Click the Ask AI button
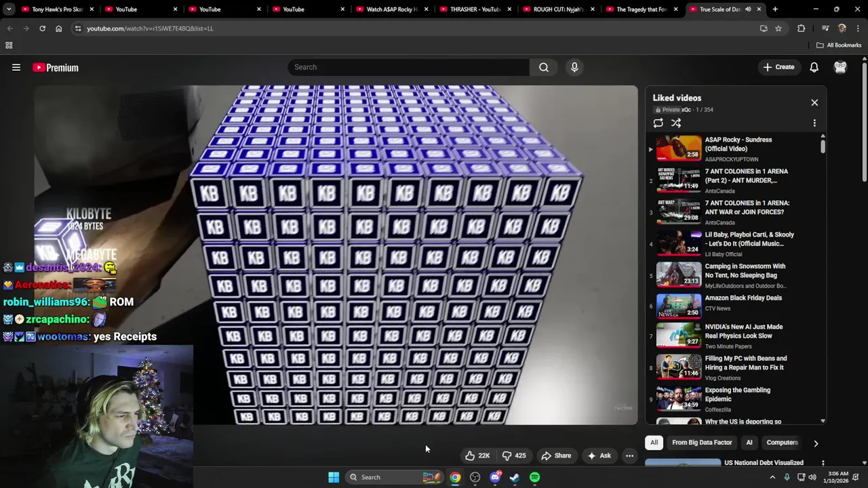The height and width of the screenshot is (488, 868). [599, 455]
